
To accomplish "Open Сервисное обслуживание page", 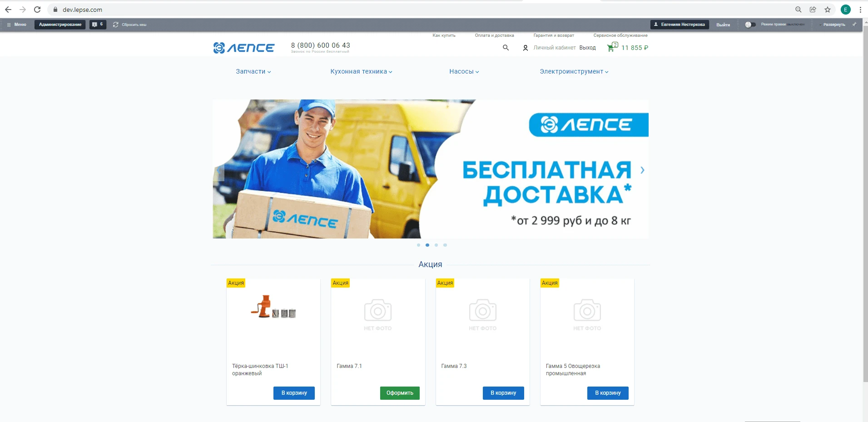I will pyautogui.click(x=620, y=35).
